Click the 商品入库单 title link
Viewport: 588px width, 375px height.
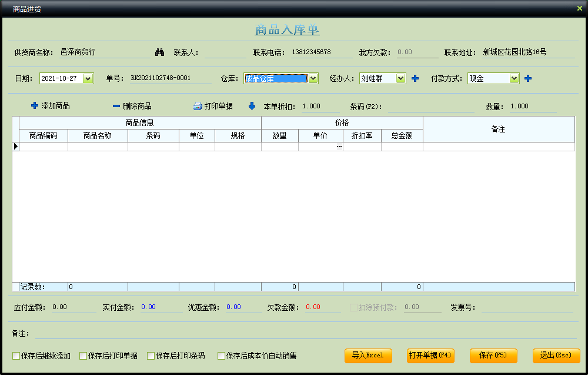[x=288, y=29]
